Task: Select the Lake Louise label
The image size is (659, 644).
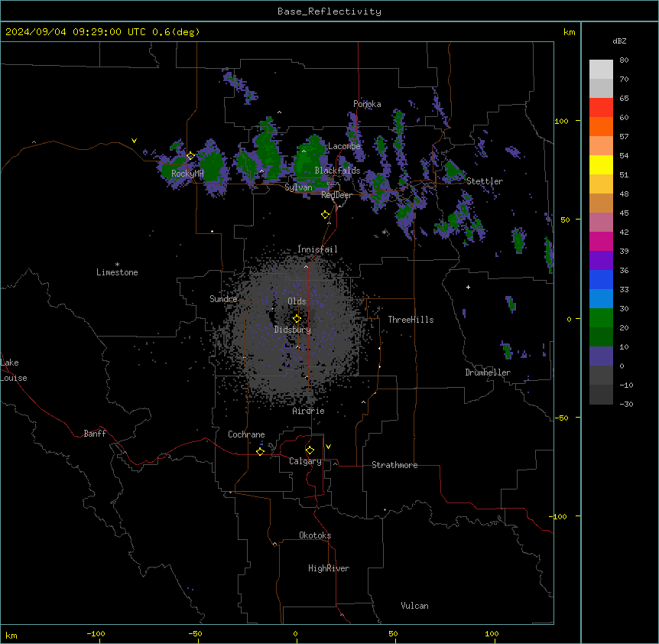Action: coord(12,370)
